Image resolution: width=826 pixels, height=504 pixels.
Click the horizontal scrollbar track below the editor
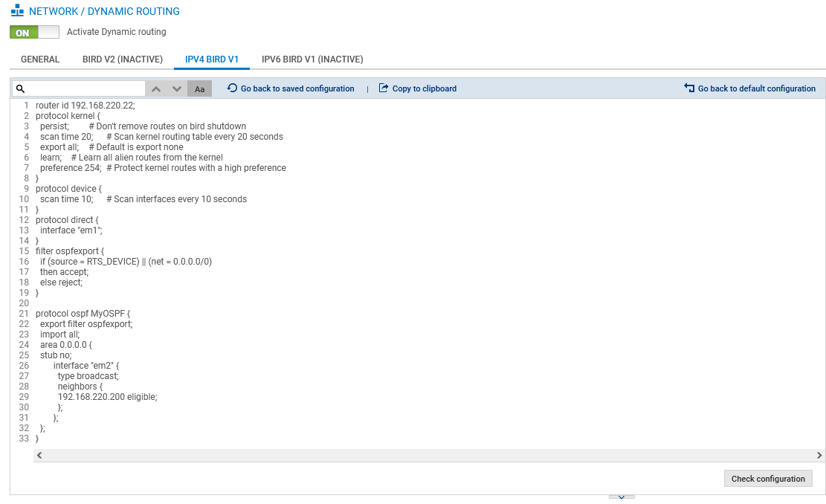coord(429,455)
